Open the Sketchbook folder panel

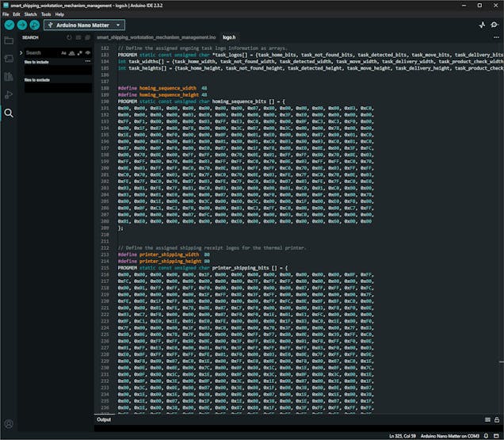point(9,40)
